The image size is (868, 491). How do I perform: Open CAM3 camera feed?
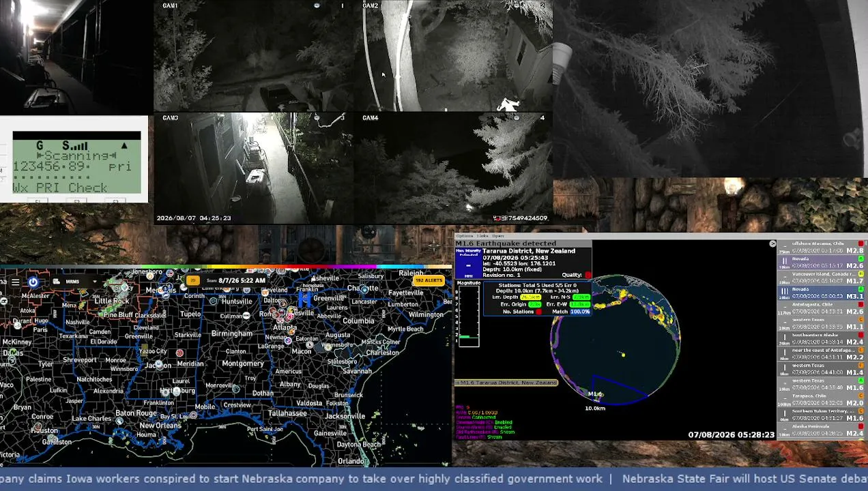click(253, 168)
